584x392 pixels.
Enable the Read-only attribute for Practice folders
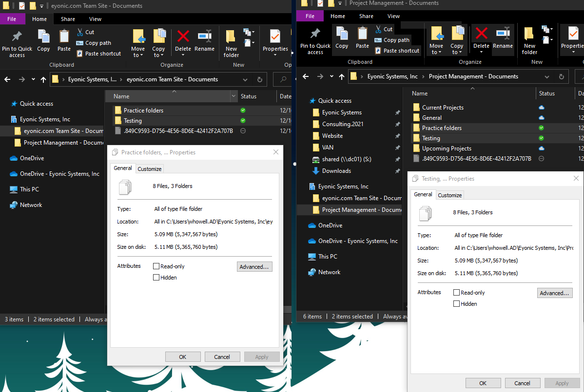coord(156,266)
